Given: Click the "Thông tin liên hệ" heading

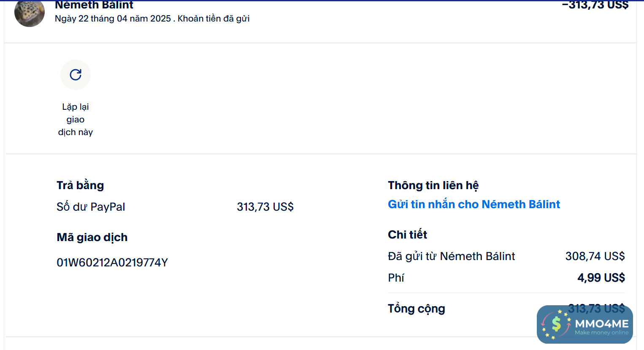Looking at the screenshot, I should coord(433,185).
